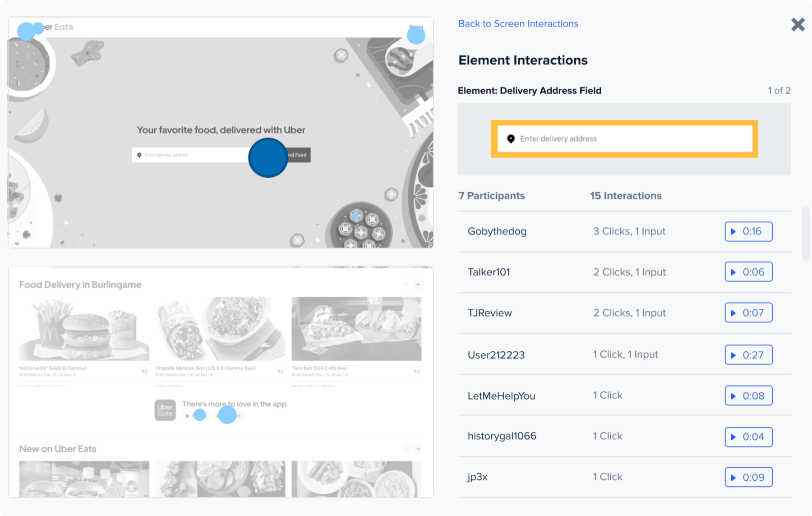Play historygal1066's clip at 0:04
The image size is (812, 516).
click(748, 437)
